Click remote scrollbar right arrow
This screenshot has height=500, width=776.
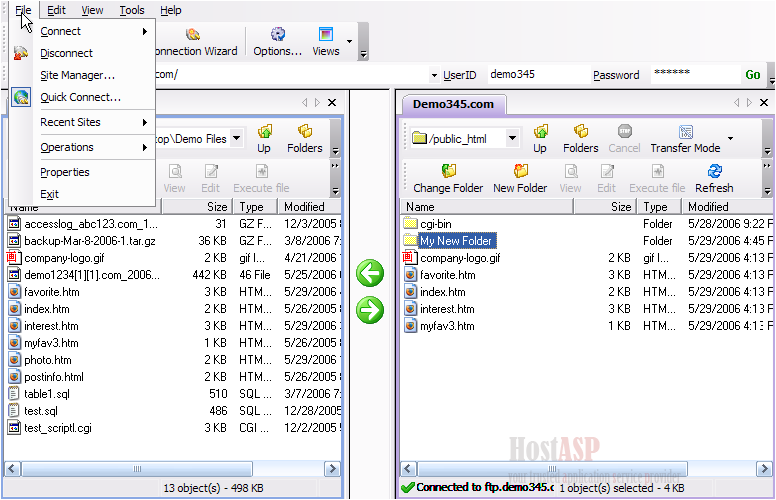pyautogui.click(x=765, y=468)
